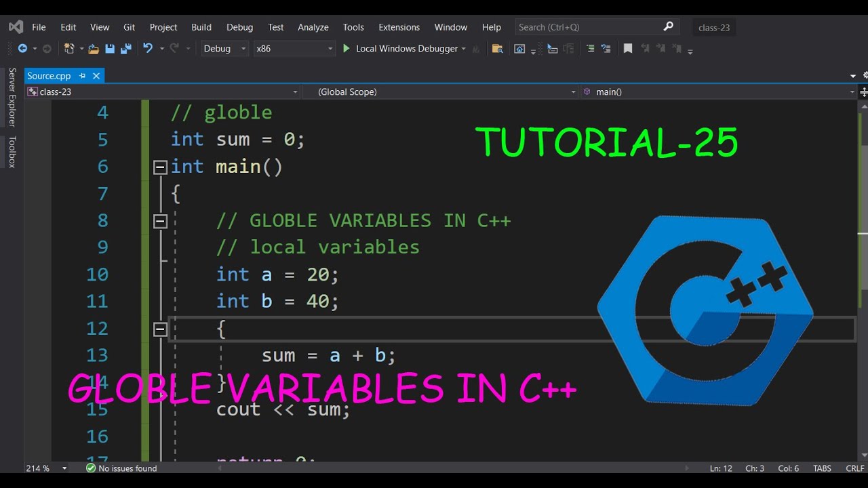Open the Tools menu
The width and height of the screenshot is (868, 488).
click(353, 27)
